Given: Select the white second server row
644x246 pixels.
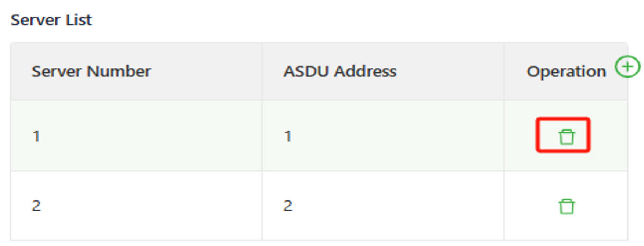Looking at the screenshot, I should click(147, 206).
